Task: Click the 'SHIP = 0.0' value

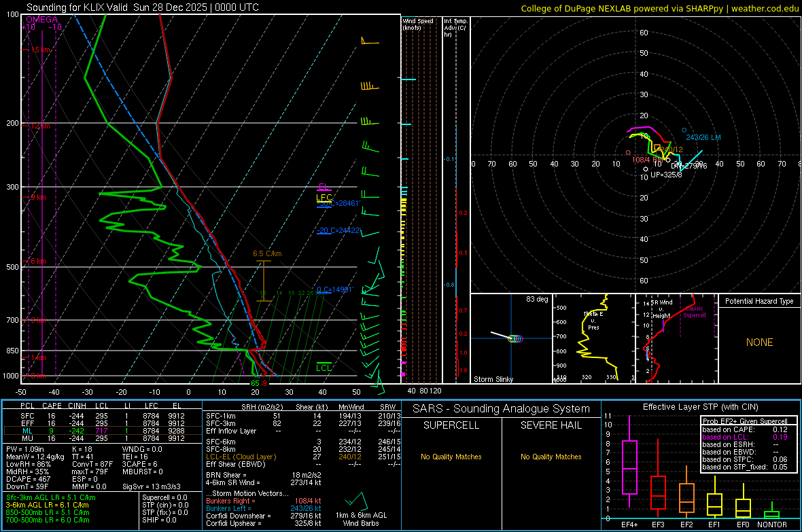Action: pos(159,520)
